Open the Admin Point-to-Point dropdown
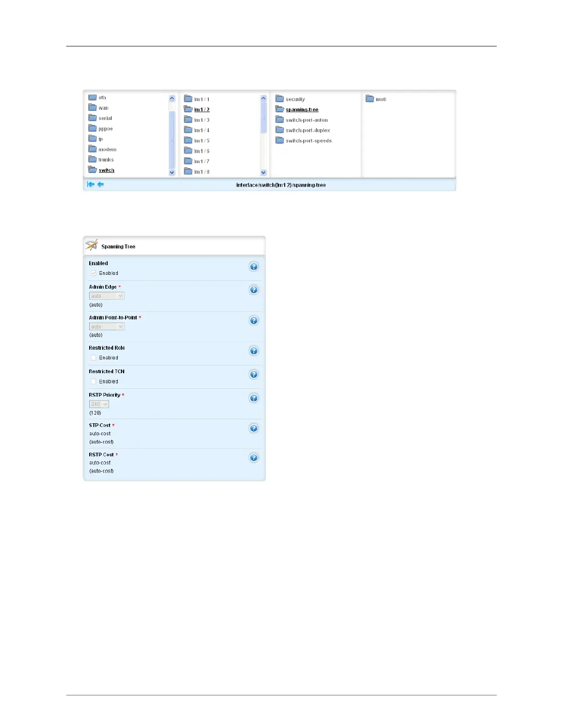Image resolution: width=563 pixels, height=728 pixels. tap(107, 327)
